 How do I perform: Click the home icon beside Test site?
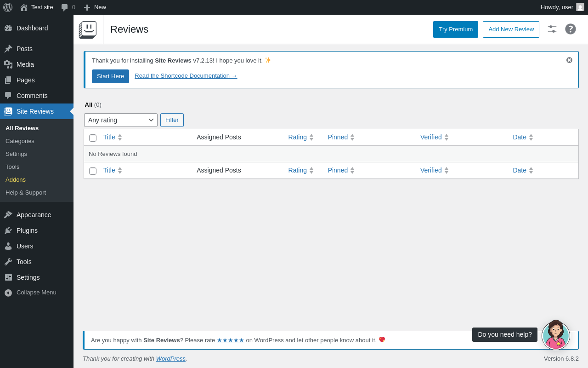[x=24, y=7]
